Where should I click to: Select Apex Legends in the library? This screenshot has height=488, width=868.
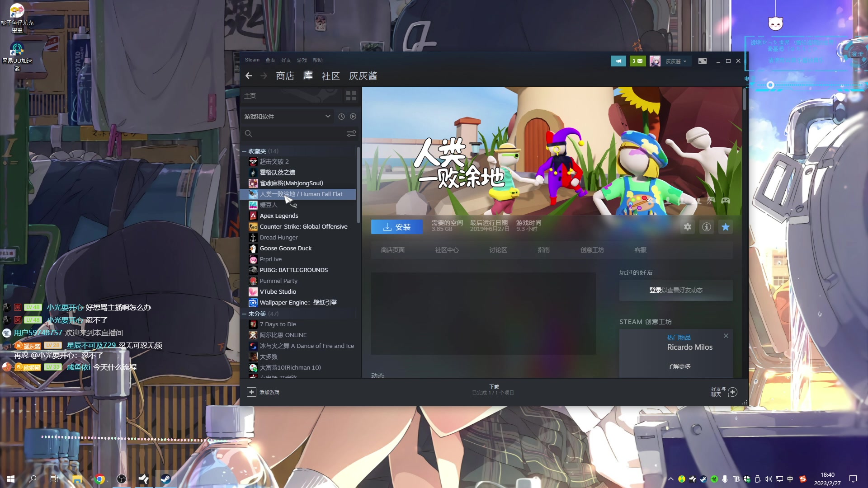[298, 216]
